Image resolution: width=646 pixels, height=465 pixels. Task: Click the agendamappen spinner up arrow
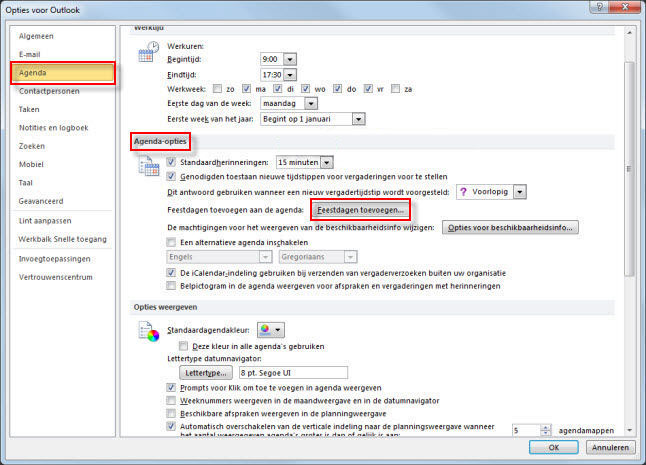point(545,428)
